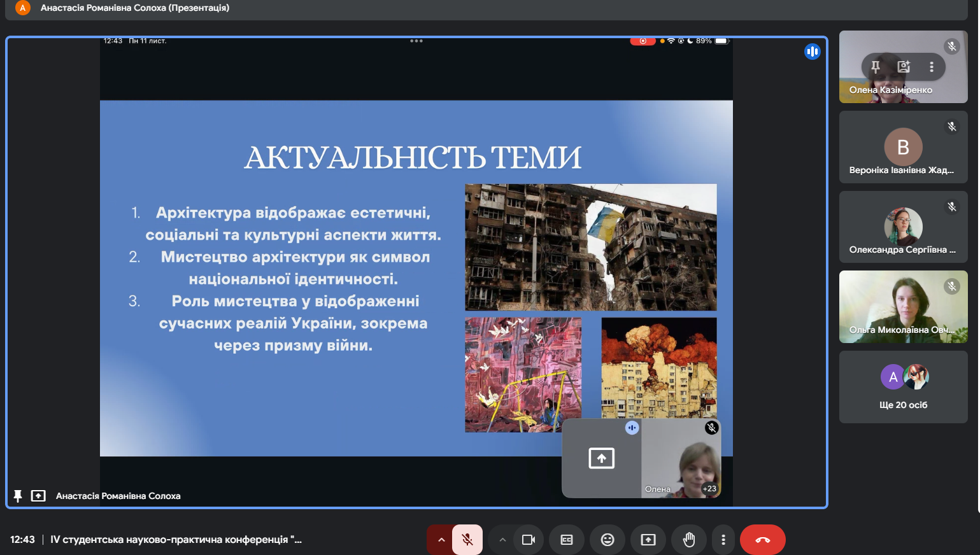
Task: Click the presenter's orange avatar in header
Action: pos(23,8)
